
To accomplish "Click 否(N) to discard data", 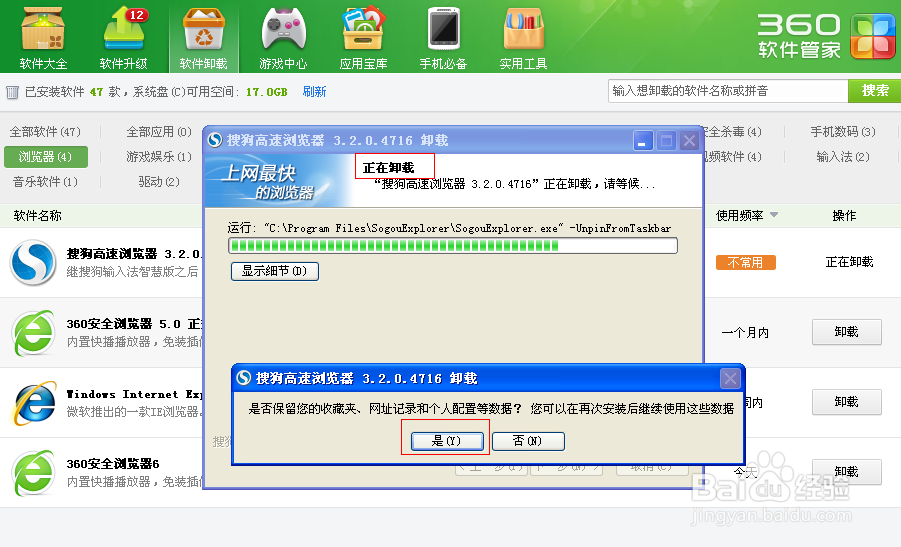I will tap(528, 441).
